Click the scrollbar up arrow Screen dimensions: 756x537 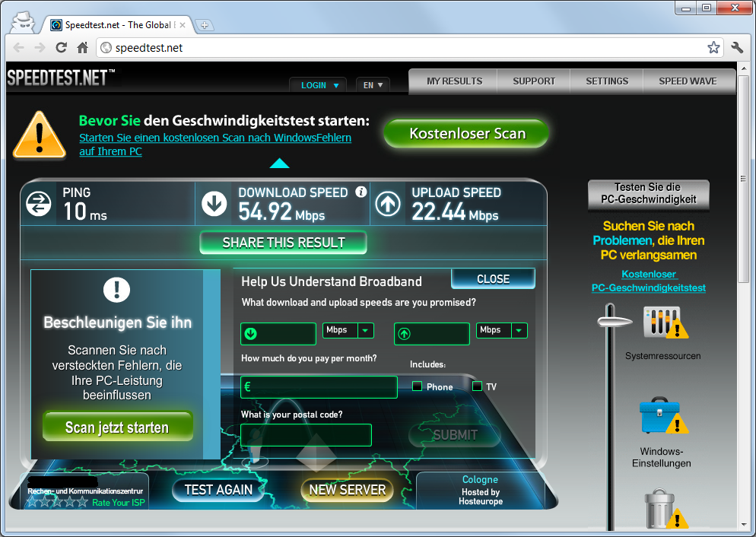pos(743,68)
